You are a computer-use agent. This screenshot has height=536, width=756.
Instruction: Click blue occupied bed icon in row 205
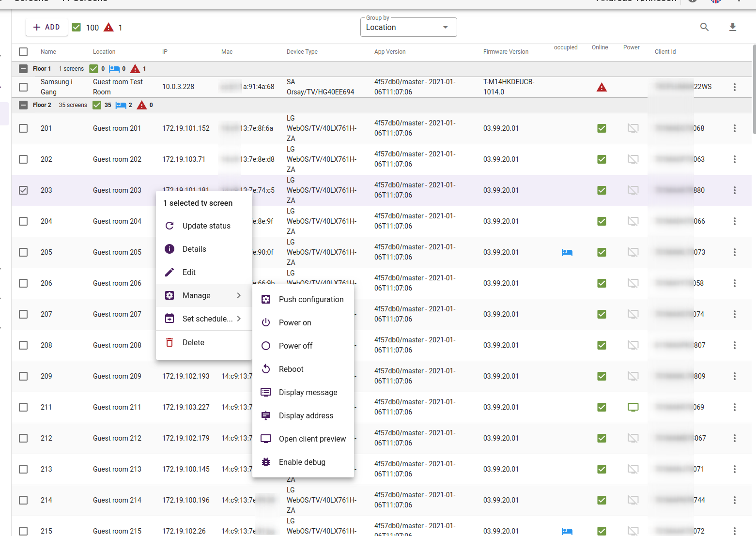pyautogui.click(x=567, y=252)
